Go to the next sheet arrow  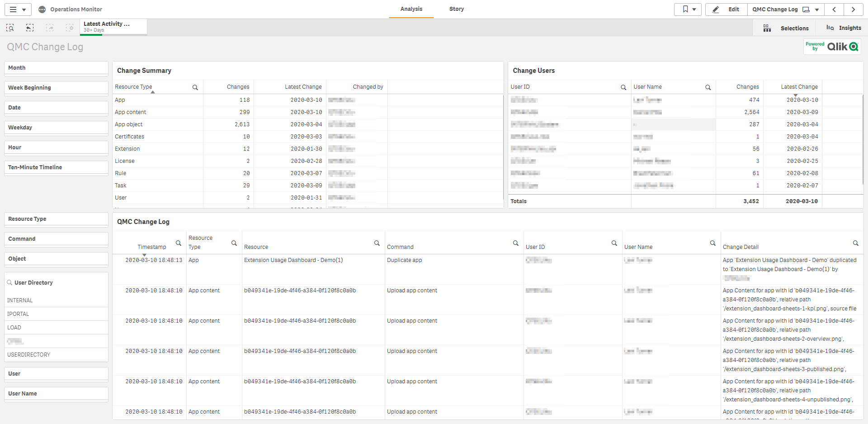tap(853, 10)
